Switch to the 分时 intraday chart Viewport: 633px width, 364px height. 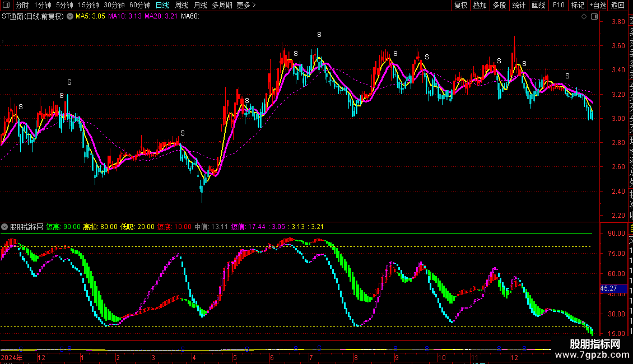tap(22, 5)
